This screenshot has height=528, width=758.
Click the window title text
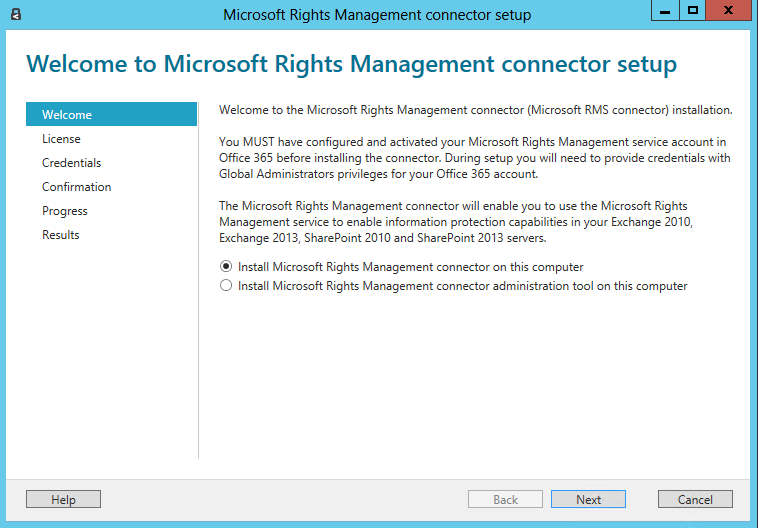pos(377,15)
